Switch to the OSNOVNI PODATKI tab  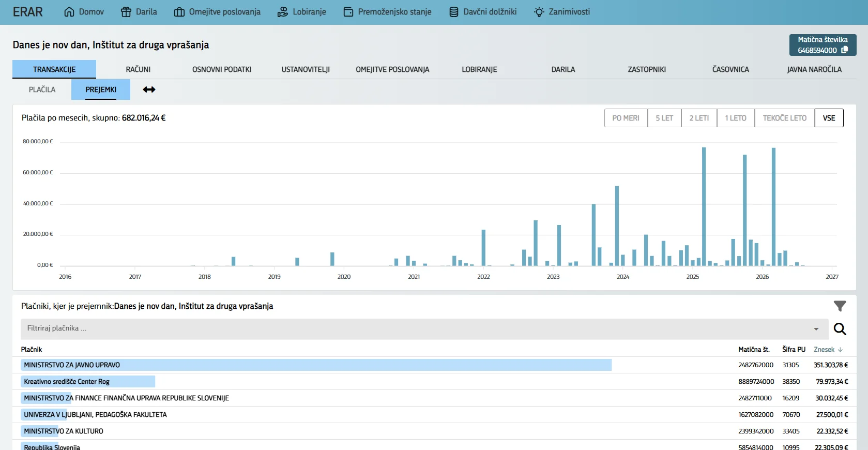[x=222, y=69]
